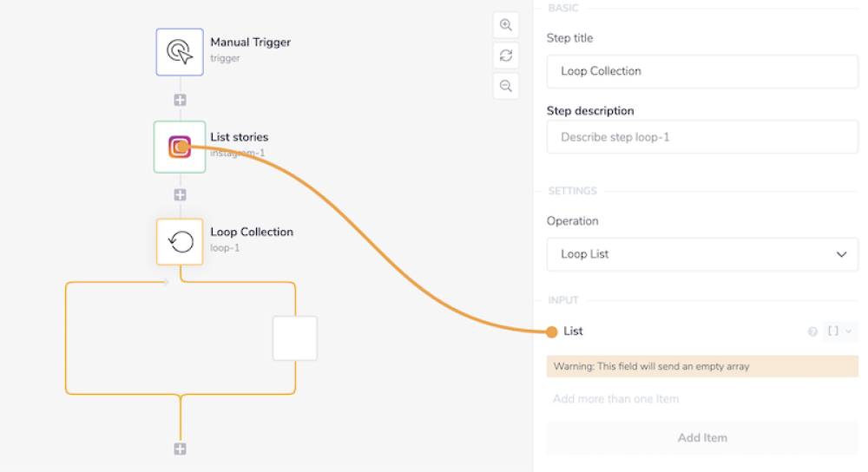Screen dimensions: 868x472
Task: Click the empty step placeholder inside the loop
Action: tap(295, 338)
